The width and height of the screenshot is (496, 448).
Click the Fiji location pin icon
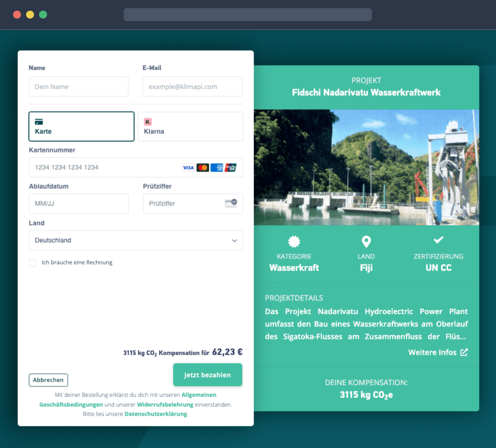tap(366, 241)
